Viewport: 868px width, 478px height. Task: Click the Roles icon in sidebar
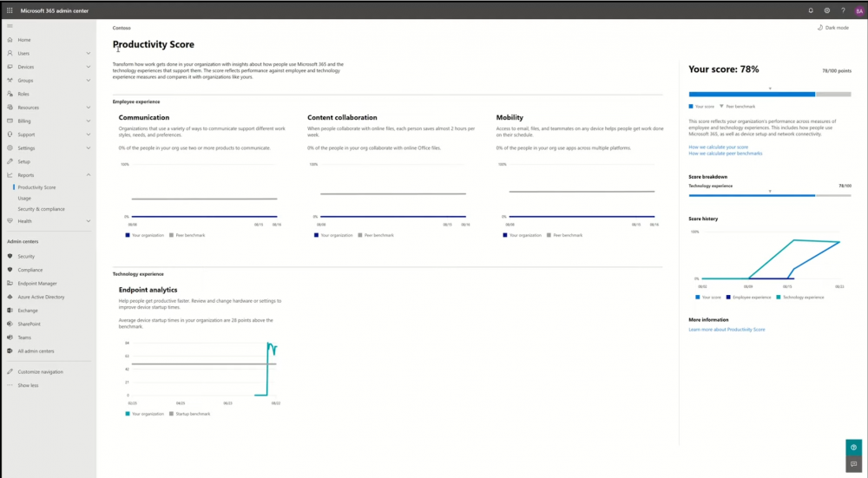pos(10,94)
